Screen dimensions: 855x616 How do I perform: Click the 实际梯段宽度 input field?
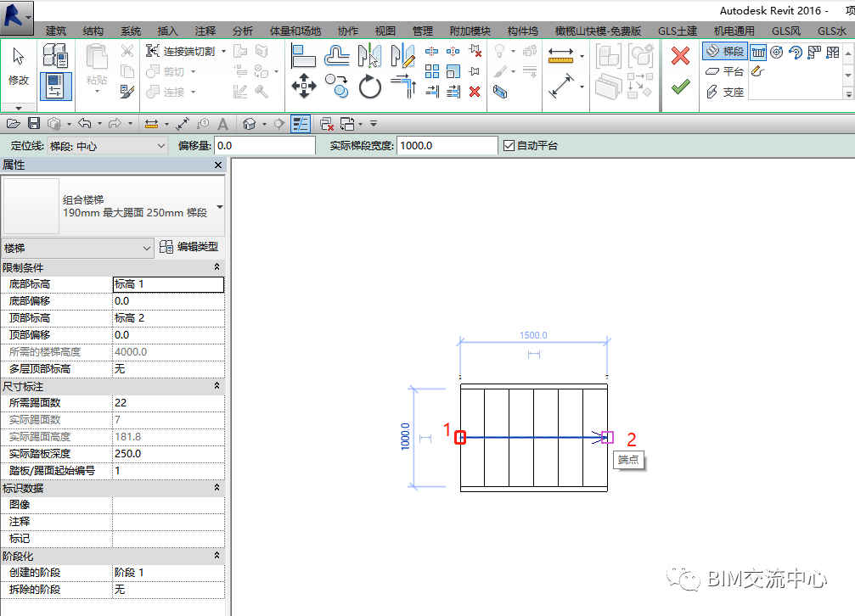pos(447,146)
